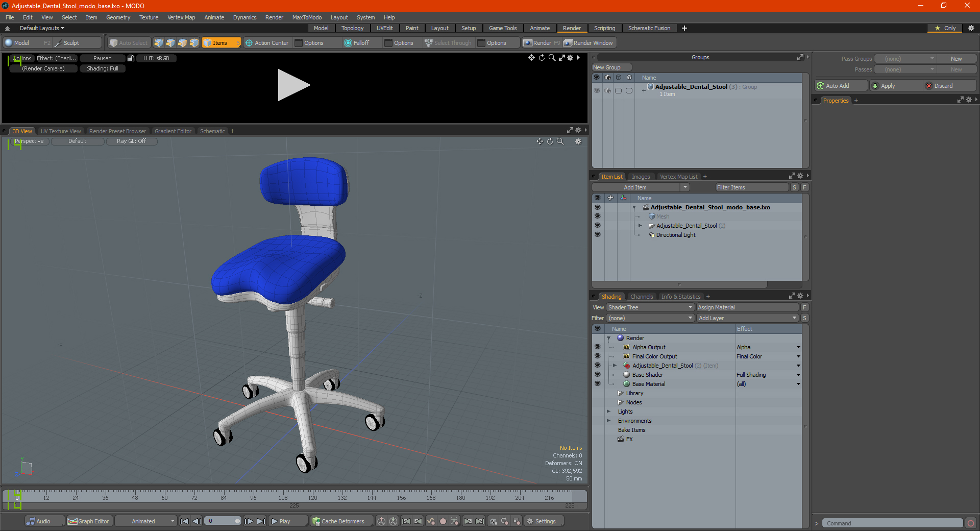Viewport: 980px width, 531px height.
Task: Maximize the Groups panel
Action: [800, 57]
